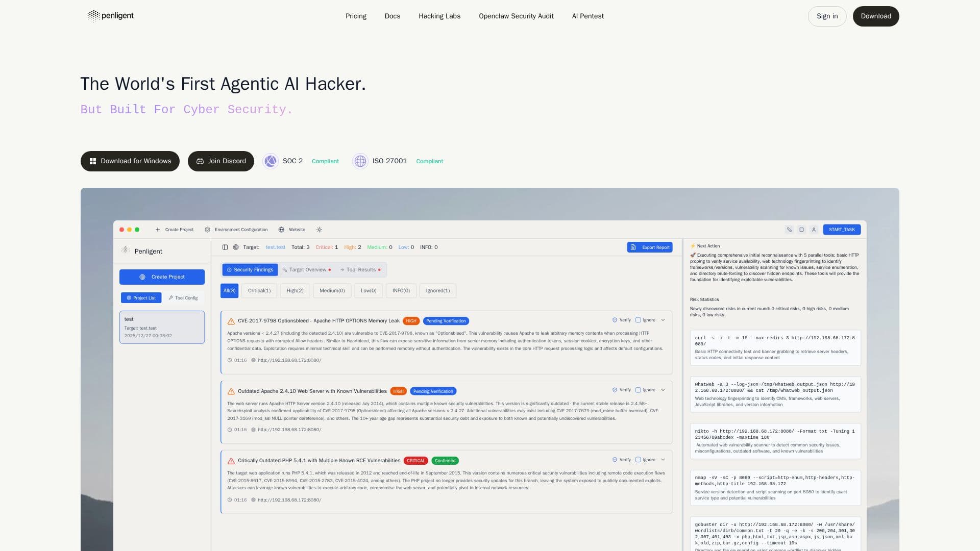
Task: Click the curl command box
Action: coord(775,348)
